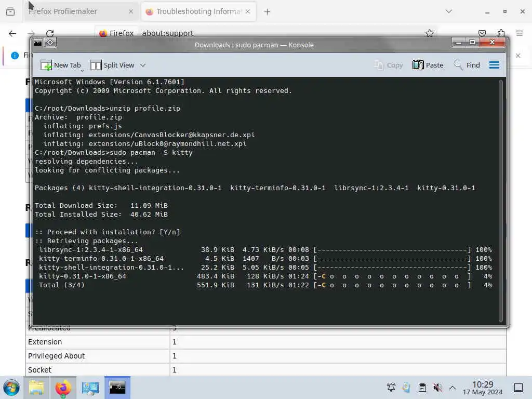Open file manager from taskbar
This screenshot has width=532, height=399.
pyautogui.click(x=36, y=388)
